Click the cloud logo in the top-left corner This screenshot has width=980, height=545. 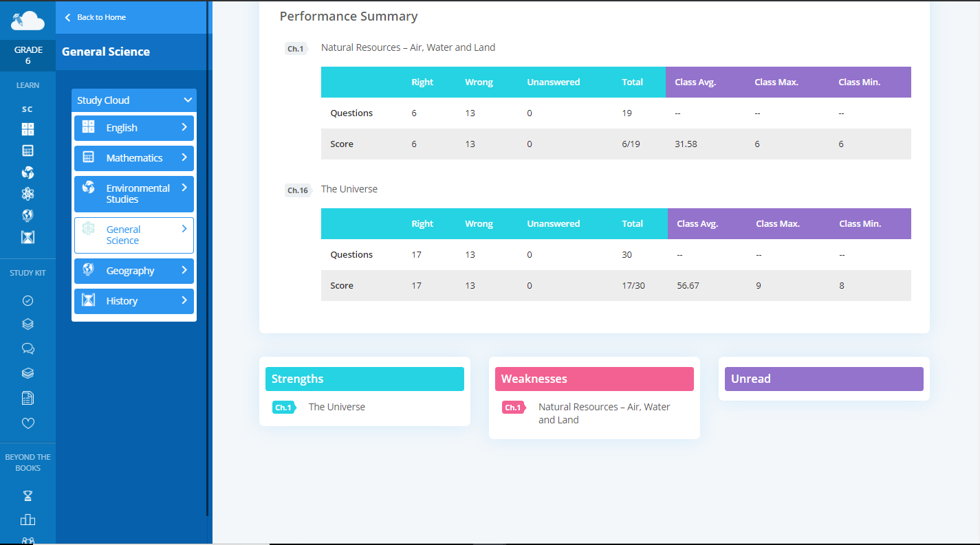pyautogui.click(x=28, y=21)
